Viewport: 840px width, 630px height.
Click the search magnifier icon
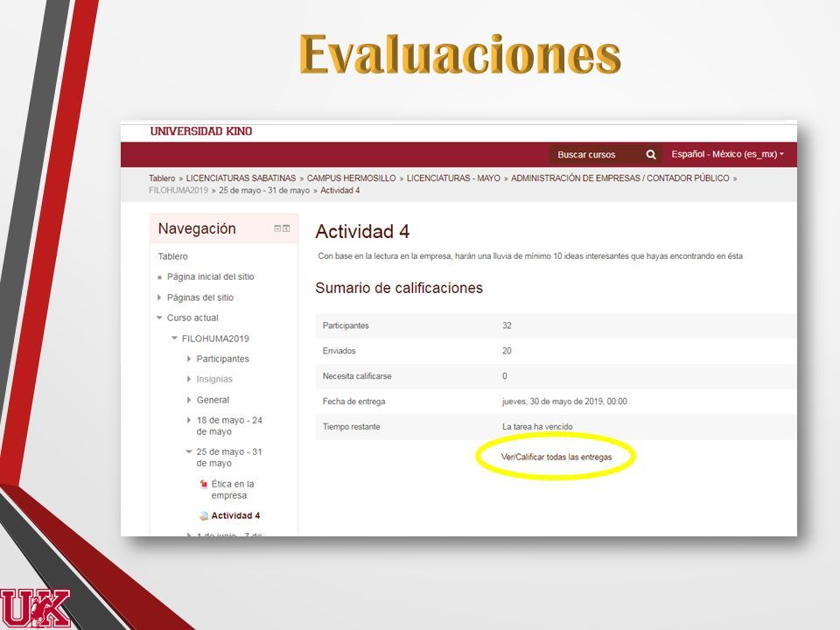pos(651,154)
